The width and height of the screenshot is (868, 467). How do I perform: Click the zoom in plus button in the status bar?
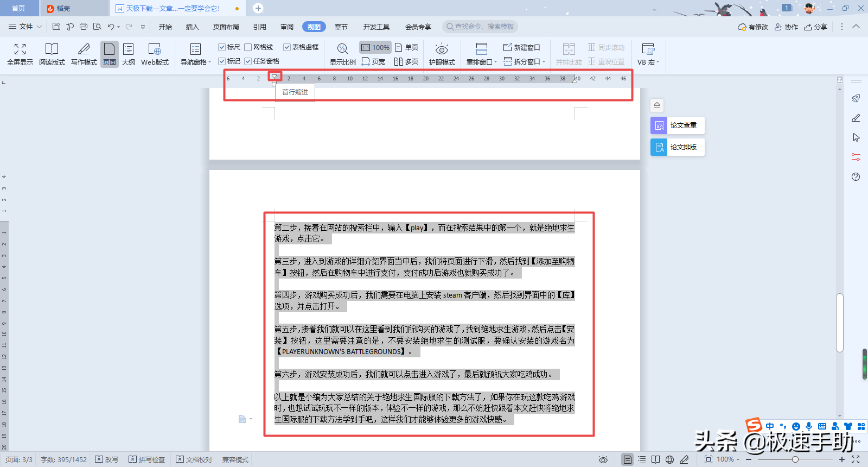pos(842,459)
